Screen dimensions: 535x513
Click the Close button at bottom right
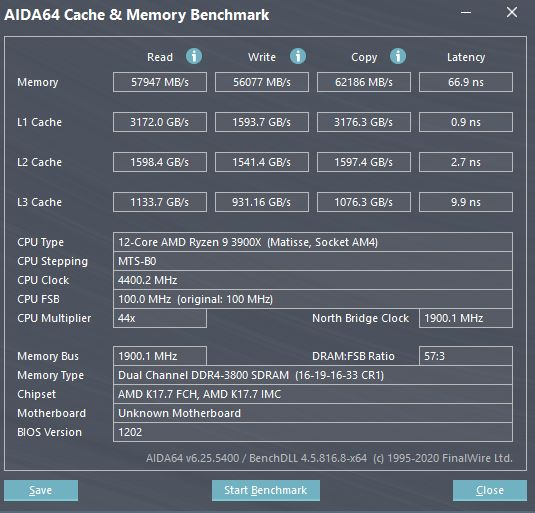[490, 490]
